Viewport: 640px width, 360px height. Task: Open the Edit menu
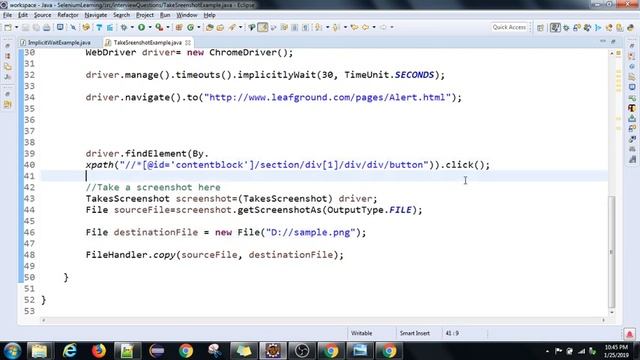[x=23, y=15]
